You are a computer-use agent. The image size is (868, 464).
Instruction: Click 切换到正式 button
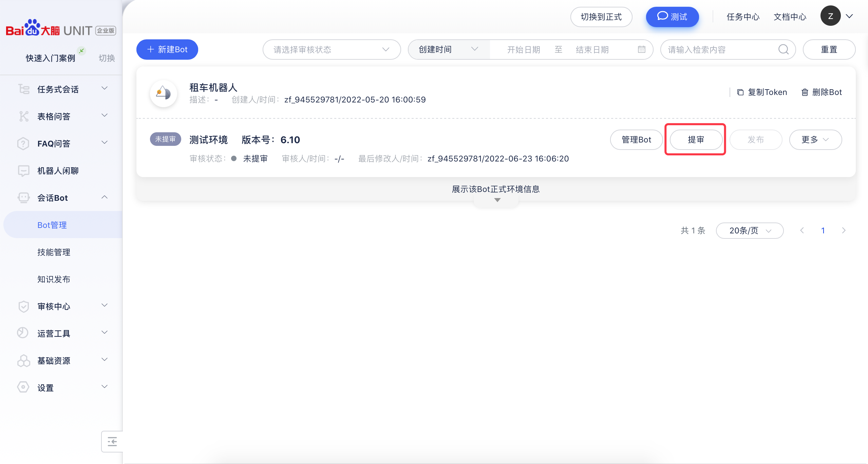601,17
